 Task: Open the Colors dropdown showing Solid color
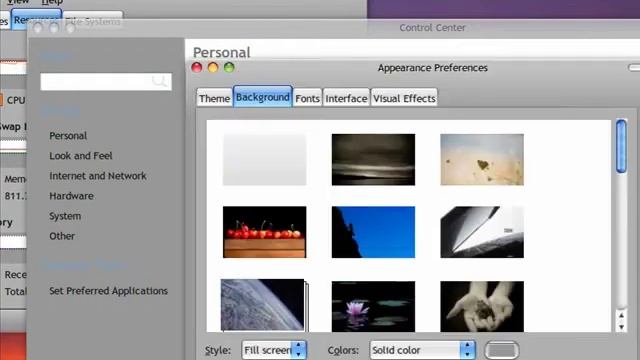pyautogui.click(x=422, y=350)
